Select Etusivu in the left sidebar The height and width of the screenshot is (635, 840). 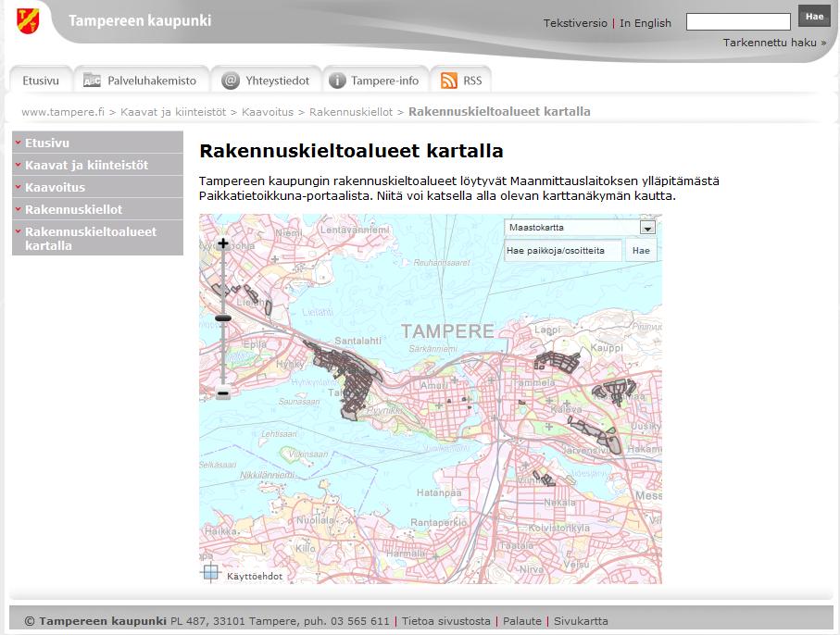point(97,143)
